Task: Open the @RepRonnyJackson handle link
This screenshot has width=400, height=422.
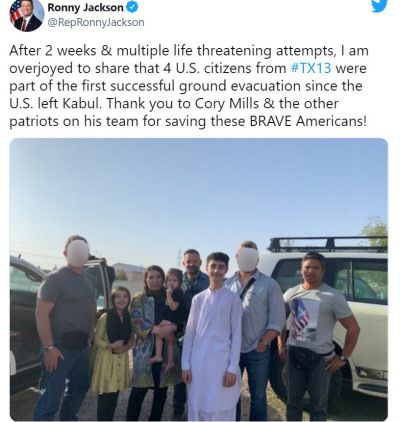Action: click(x=96, y=22)
